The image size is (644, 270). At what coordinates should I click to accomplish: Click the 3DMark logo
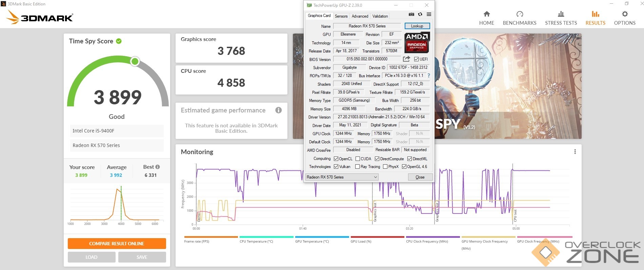(40, 17)
